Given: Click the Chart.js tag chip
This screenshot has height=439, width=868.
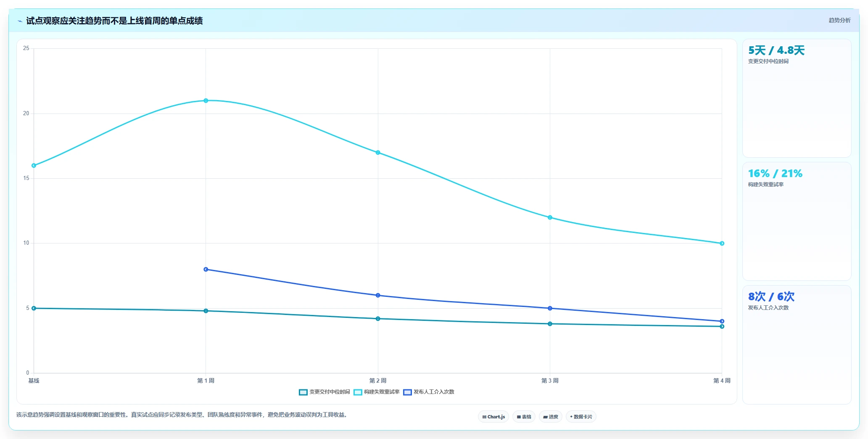Looking at the screenshot, I should pos(493,417).
